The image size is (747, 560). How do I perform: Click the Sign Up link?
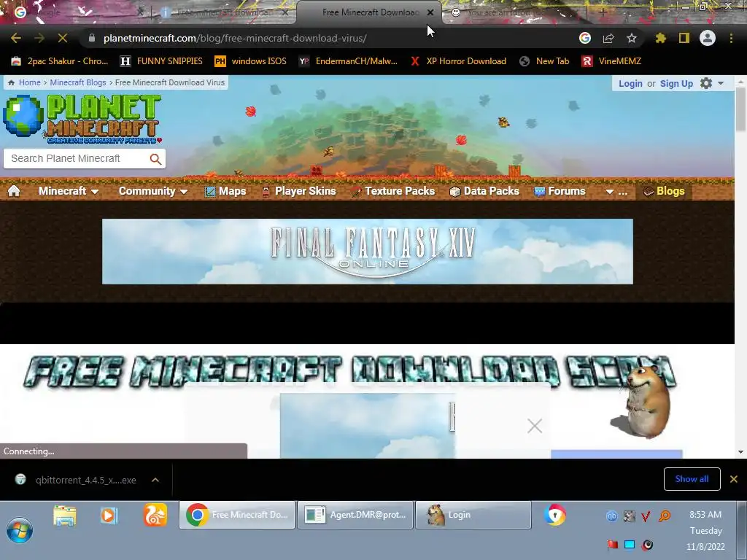[x=676, y=83]
